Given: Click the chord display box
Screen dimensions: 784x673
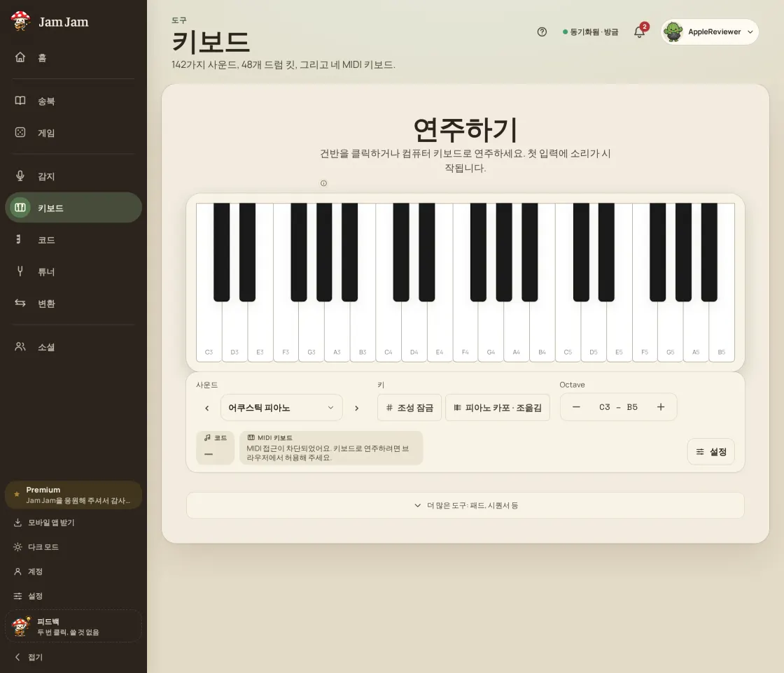Looking at the screenshot, I should click(215, 448).
